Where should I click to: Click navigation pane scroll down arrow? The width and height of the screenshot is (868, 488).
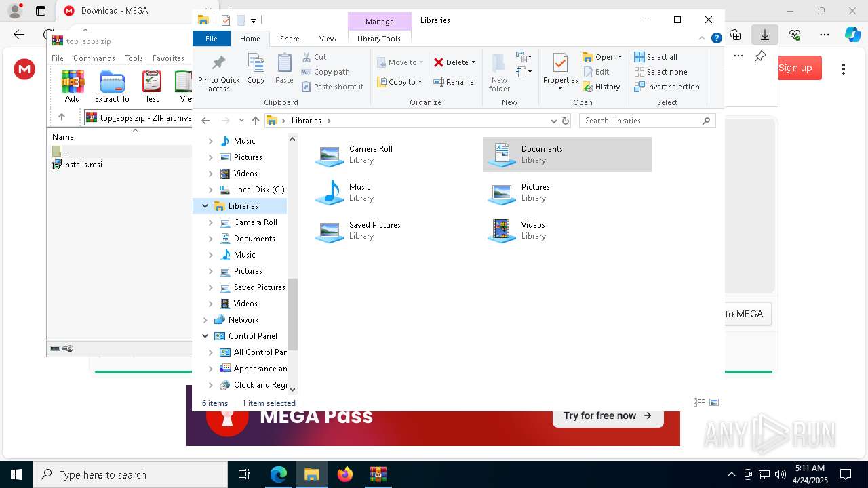tap(292, 389)
